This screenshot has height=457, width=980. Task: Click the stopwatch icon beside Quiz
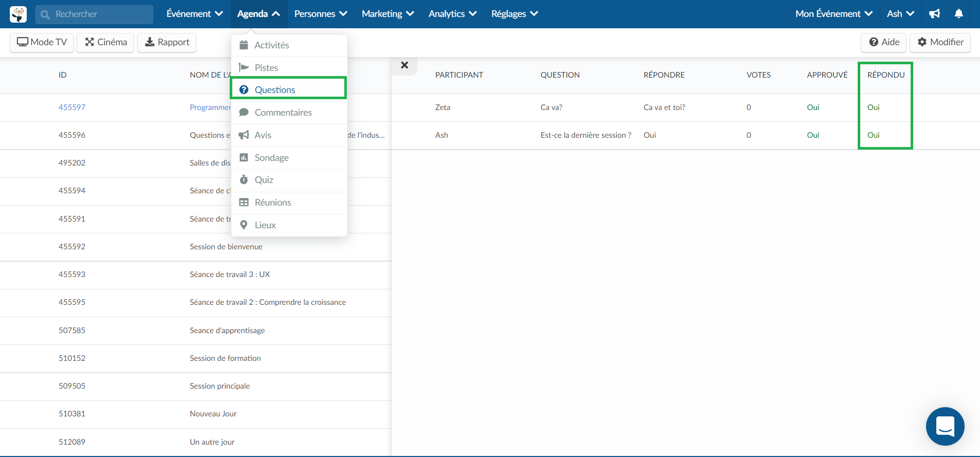[x=244, y=179]
